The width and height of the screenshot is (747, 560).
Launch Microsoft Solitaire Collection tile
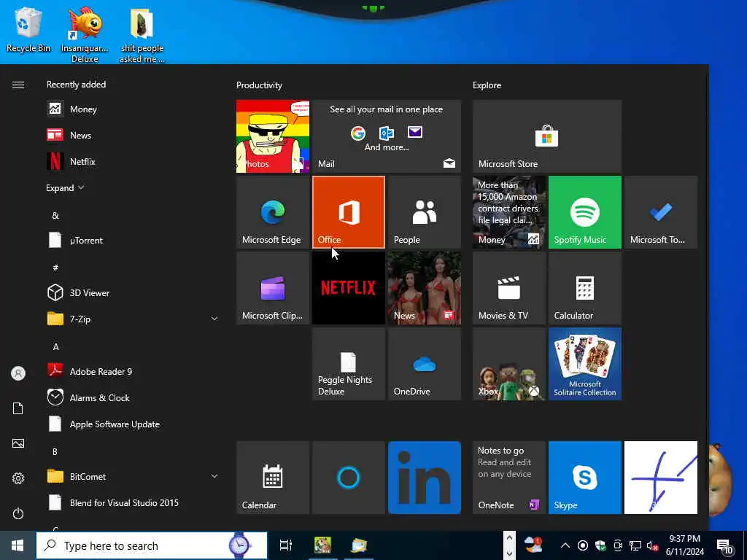coord(584,364)
